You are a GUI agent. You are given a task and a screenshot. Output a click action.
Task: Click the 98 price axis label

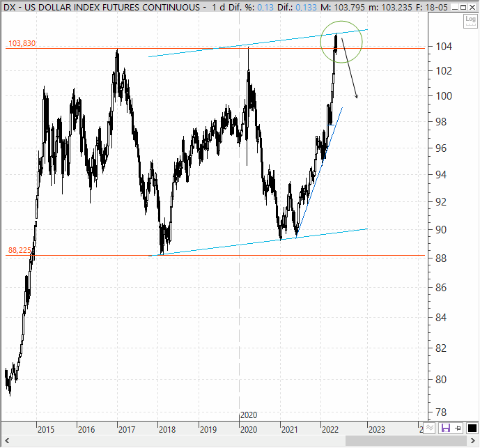pyautogui.click(x=441, y=122)
